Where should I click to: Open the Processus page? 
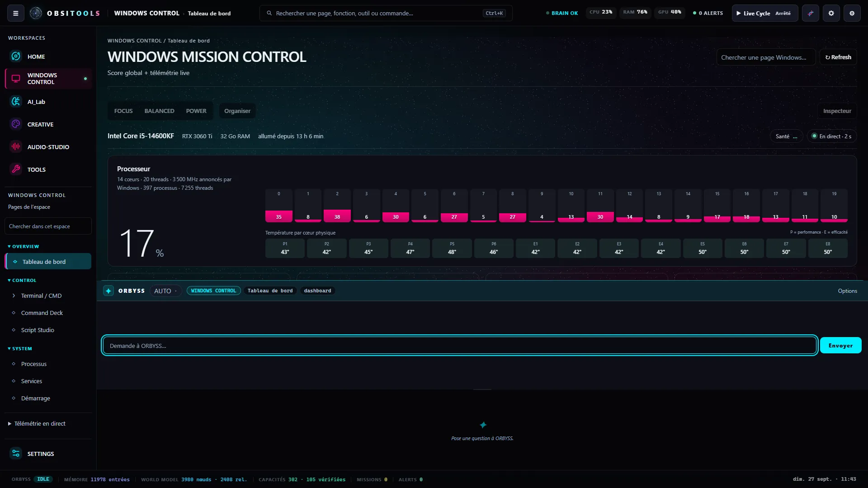(48, 364)
